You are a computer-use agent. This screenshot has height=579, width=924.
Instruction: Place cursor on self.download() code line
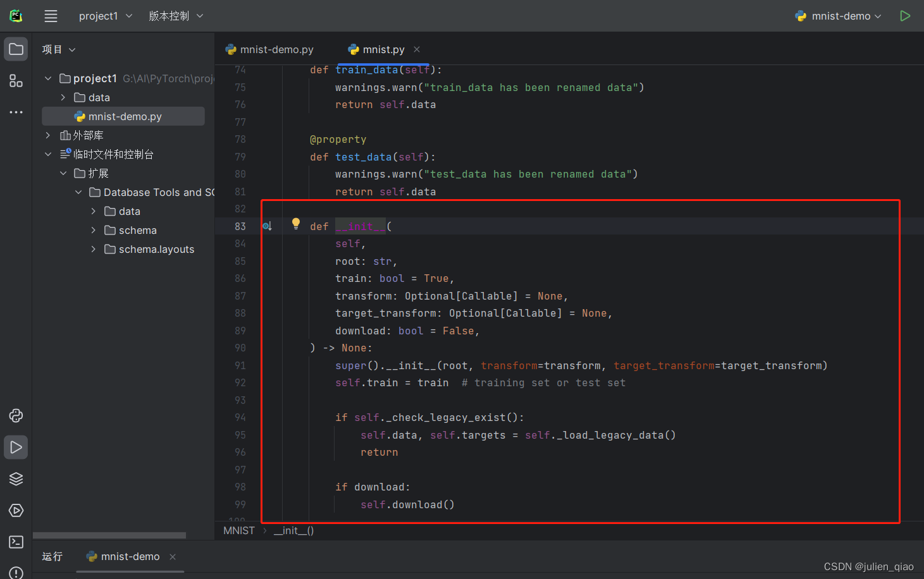click(x=407, y=504)
